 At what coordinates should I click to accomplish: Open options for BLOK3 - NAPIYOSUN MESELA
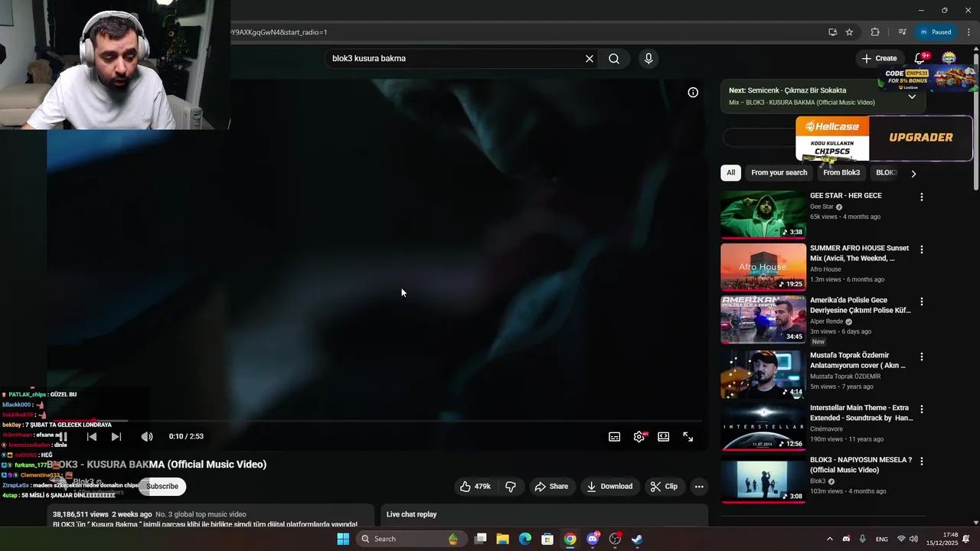click(922, 461)
